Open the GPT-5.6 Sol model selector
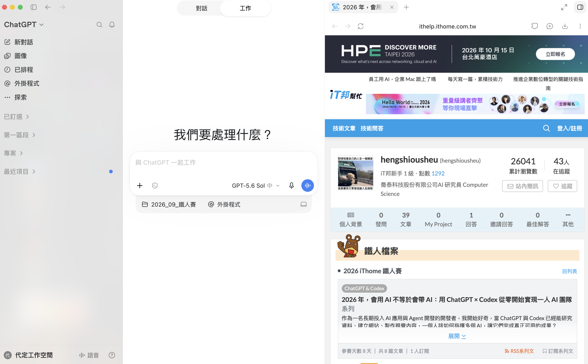Image resolution: width=588 pixels, height=364 pixels. click(x=256, y=185)
